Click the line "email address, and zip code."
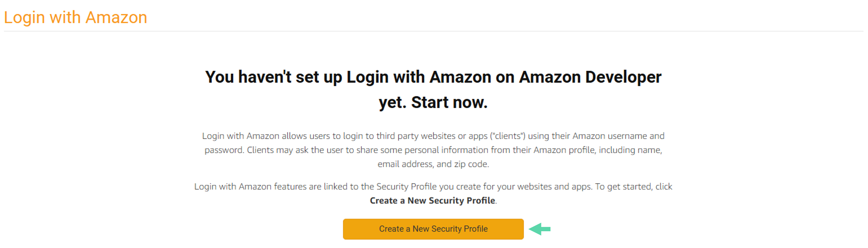 pyautogui.click(x=433, y=164)
